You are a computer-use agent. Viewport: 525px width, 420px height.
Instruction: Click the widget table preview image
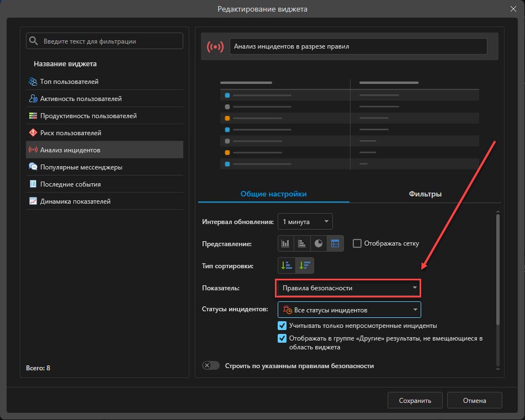[x=349, y=125]
